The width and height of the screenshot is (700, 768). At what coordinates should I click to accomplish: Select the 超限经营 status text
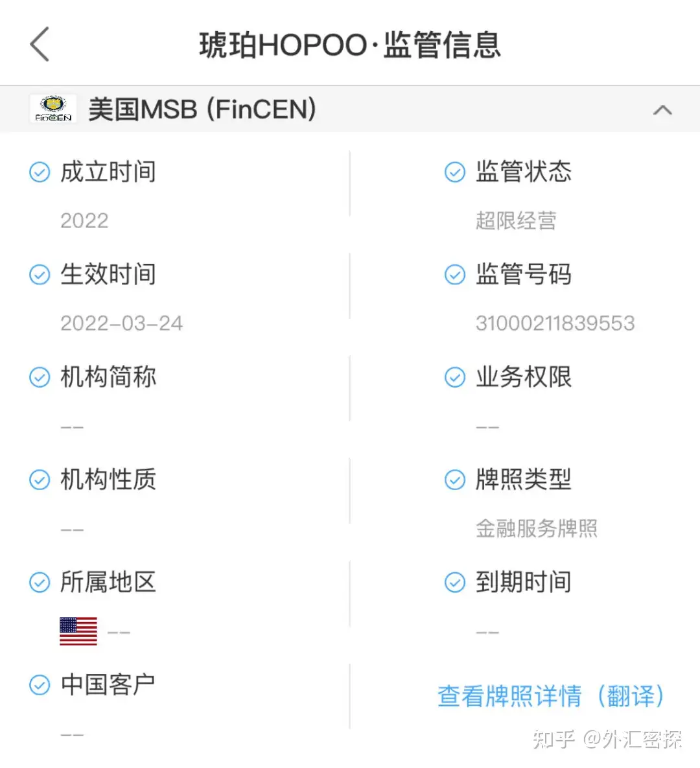click(x=516, y=221)
